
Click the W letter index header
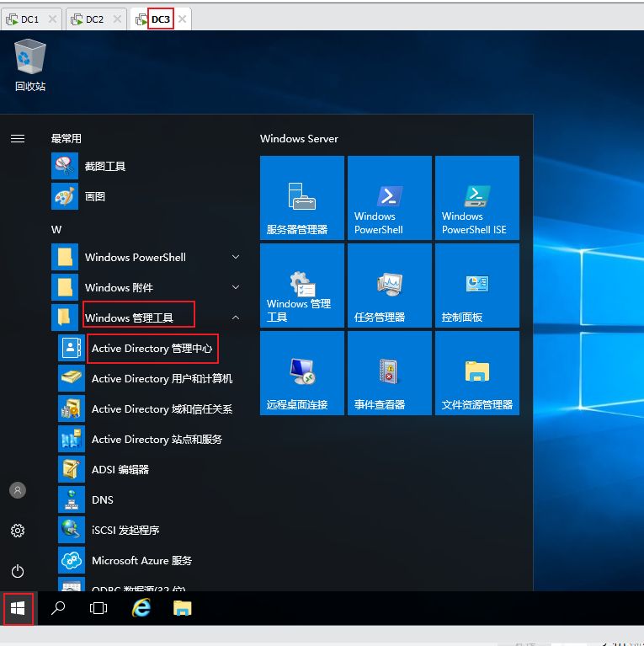[56, 229]
